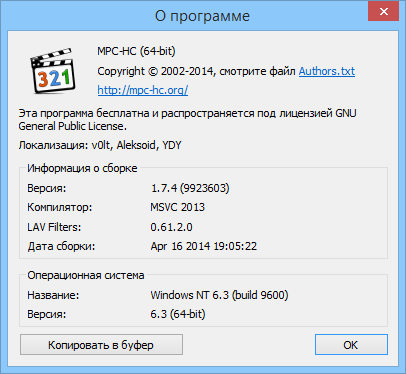The width and height of the screenshot is (406, 374).
Task: Click the compiler value MSVC 2013
Action: (177, 207)
